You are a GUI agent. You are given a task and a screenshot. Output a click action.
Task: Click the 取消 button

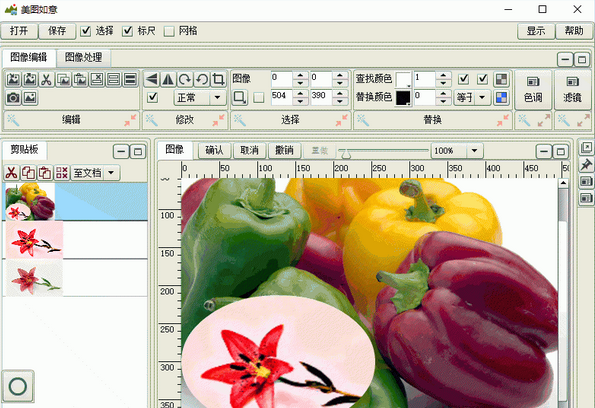click(249, 151)
